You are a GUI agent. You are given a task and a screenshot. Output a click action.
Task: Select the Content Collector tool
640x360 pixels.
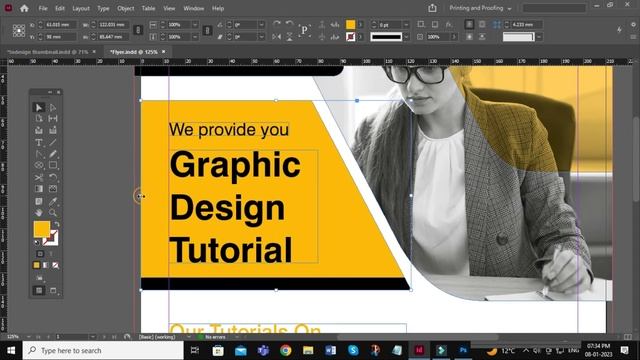click(x=39, y=131)
